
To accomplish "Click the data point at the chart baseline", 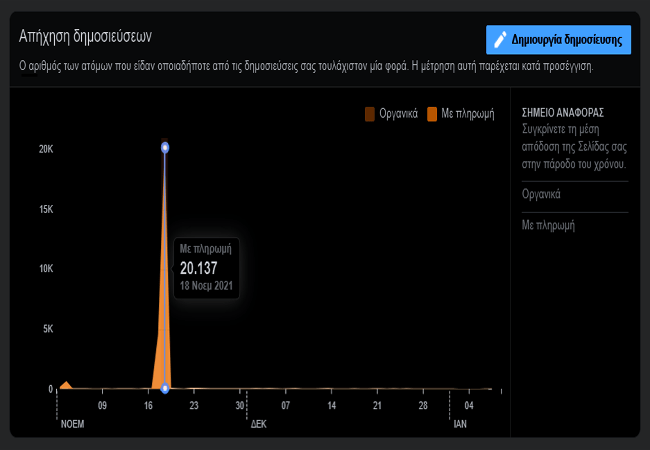I will coord(165,388).
